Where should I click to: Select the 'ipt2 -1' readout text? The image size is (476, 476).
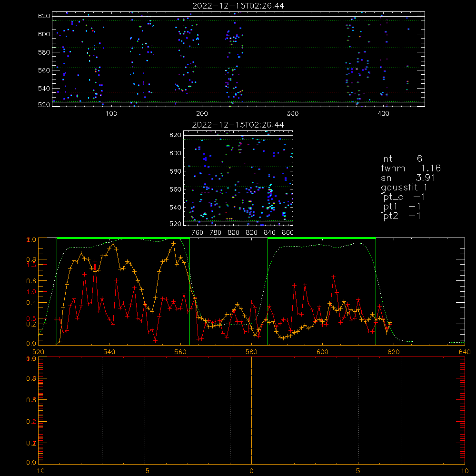point(401,216)
